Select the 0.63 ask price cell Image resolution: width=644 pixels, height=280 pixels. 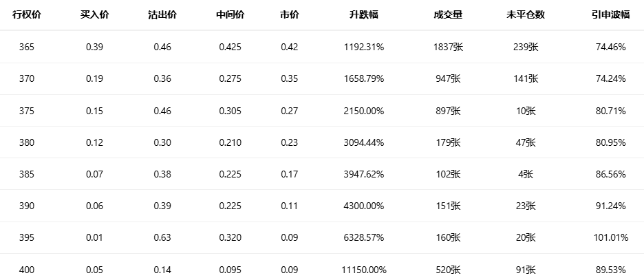[x=162, y=238]
